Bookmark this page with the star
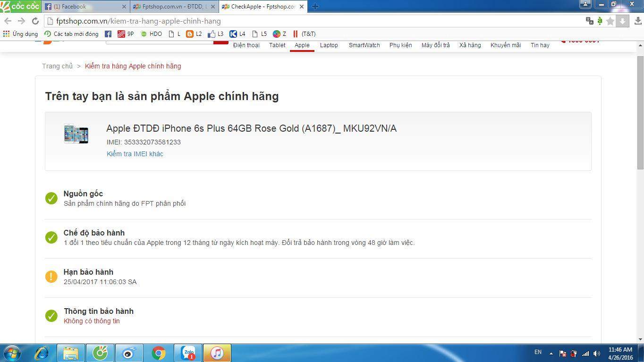Image resolution: width=644 pixels, height=362 pixels. 610,21
